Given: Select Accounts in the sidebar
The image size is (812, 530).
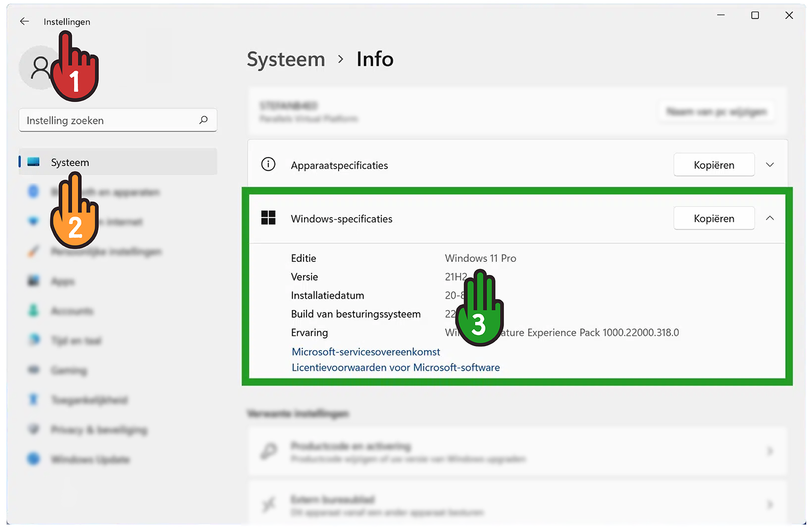Looking at the screenshot, I should tap(72, 311).
